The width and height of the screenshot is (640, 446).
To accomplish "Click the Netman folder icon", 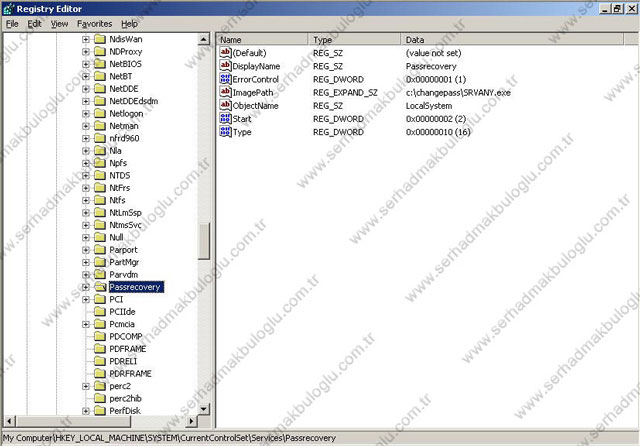I will pyautogui.click(x=100, y=126).
